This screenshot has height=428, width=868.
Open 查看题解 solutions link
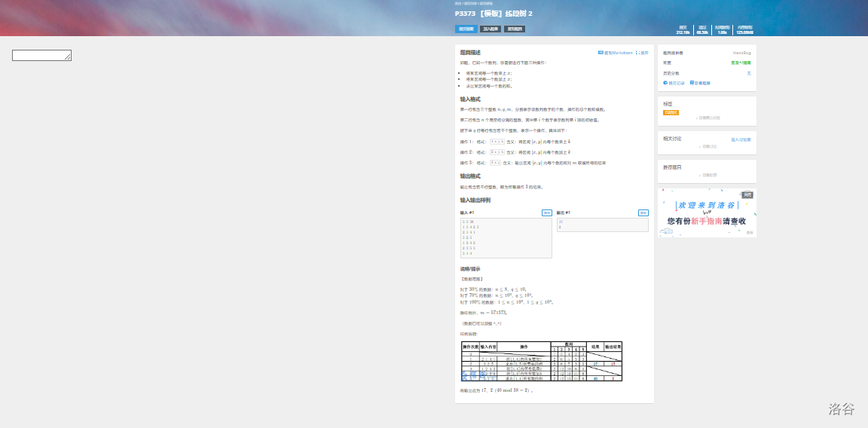pyautogui.click(x=700, y=83)
